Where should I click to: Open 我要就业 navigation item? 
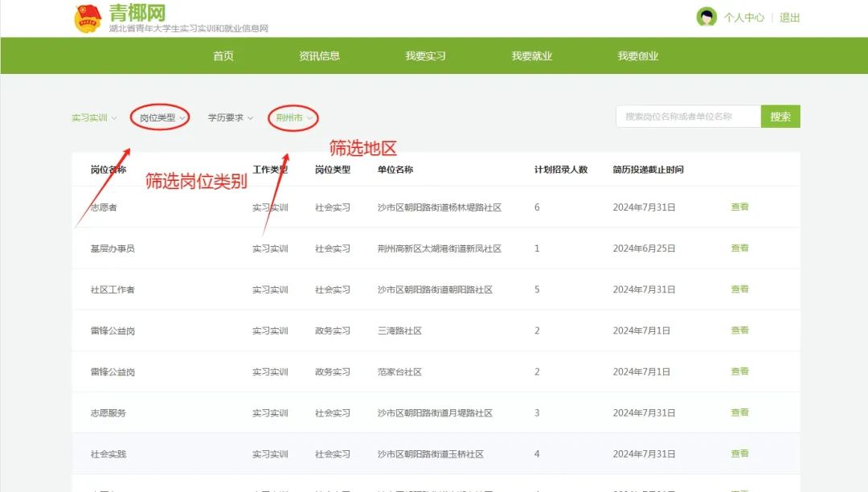[x=531, y=56]
